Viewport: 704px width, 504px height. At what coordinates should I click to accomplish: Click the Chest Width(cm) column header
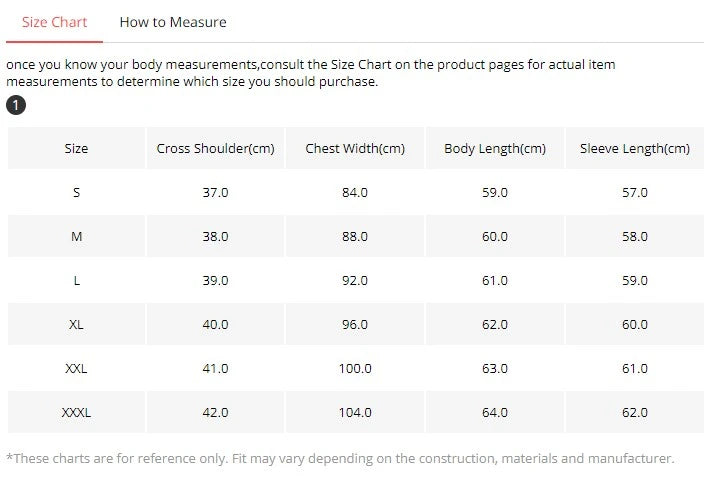[x=355, y=148]
